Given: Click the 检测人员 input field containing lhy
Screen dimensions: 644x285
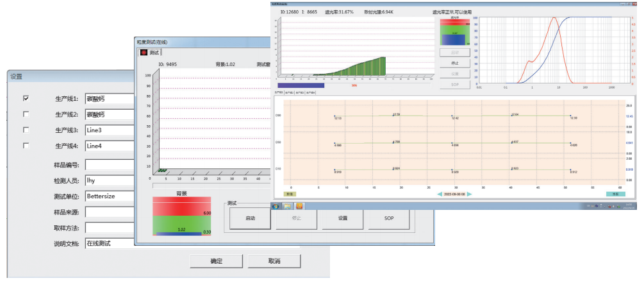Looking at the screenshot, I should (x=109, y=180).
